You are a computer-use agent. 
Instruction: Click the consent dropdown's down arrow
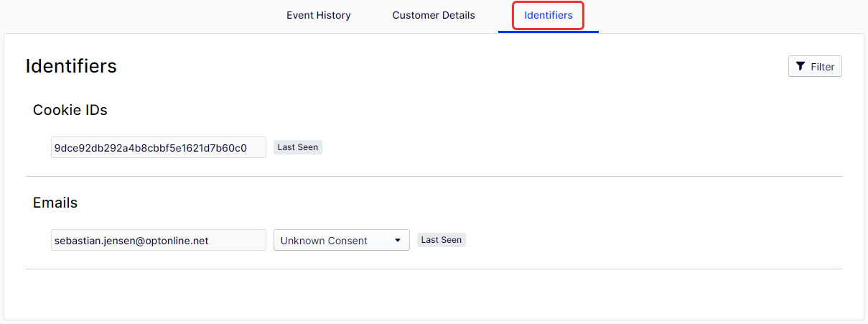click(x=398, y=241)
